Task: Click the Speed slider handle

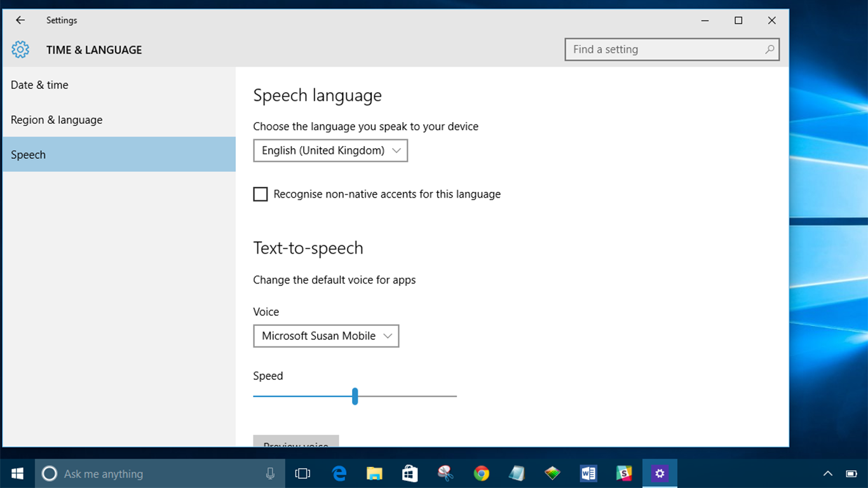Action: tap(355, 396)
